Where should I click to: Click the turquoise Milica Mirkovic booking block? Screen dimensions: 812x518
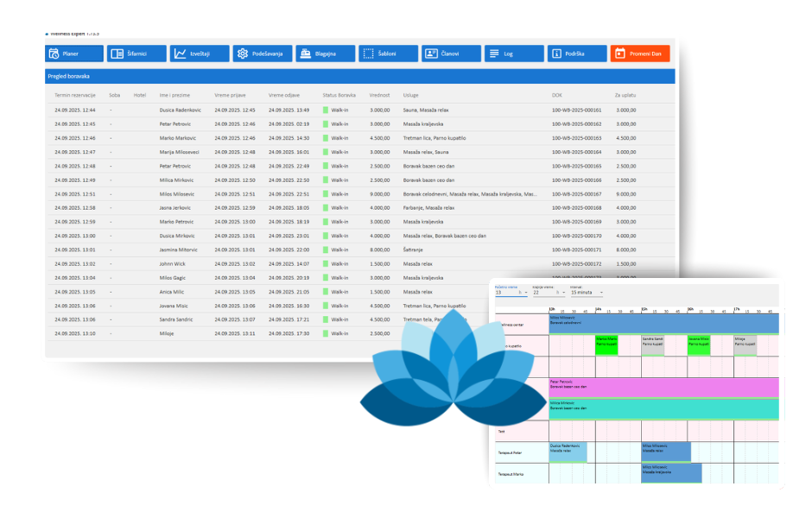click(x=663, y=407)
